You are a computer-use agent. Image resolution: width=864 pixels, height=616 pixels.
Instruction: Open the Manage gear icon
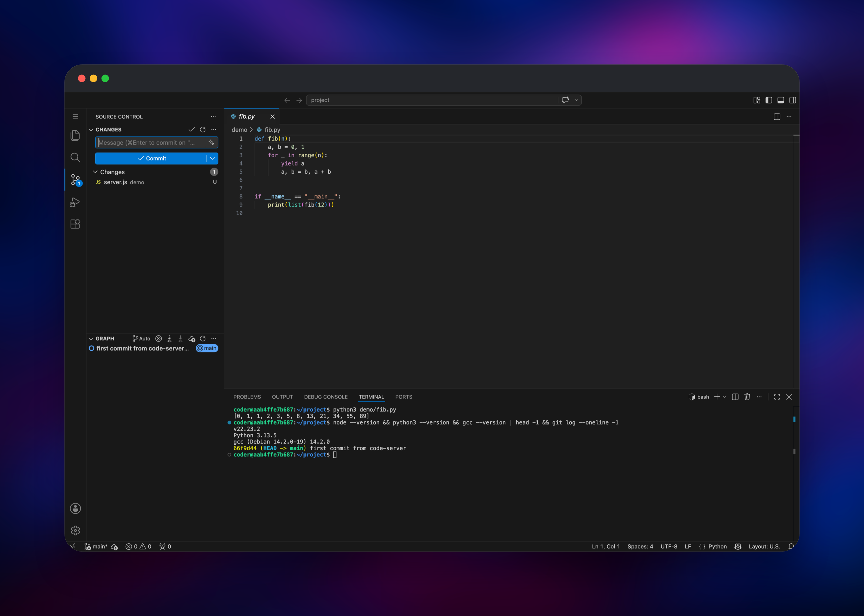[x=75, y=530]
